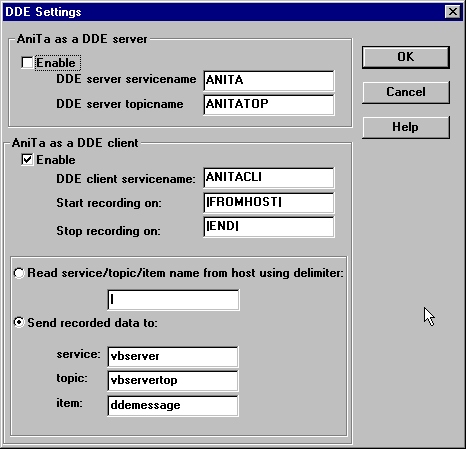Click the Stop recording on field
466x449 pixels.
(269, 227)
